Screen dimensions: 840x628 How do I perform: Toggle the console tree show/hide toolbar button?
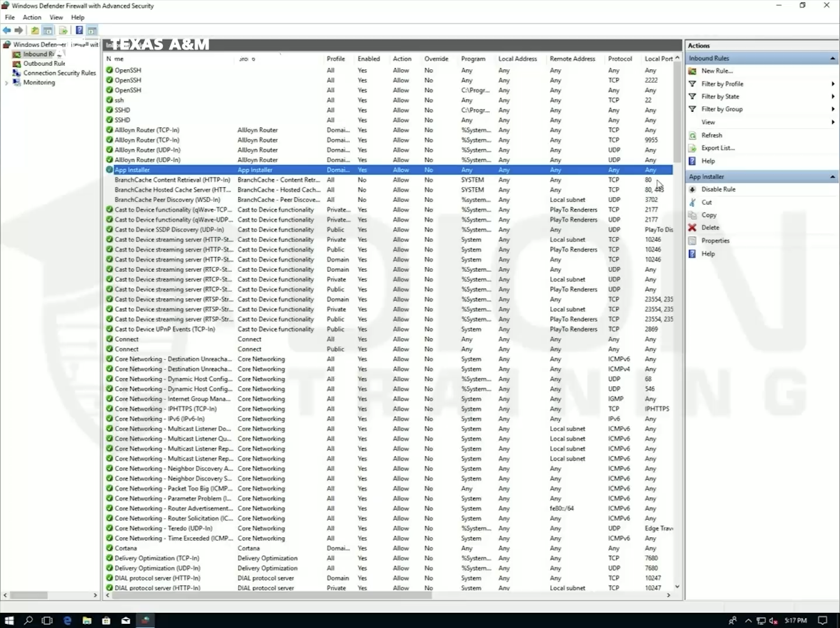pos(48,30)
